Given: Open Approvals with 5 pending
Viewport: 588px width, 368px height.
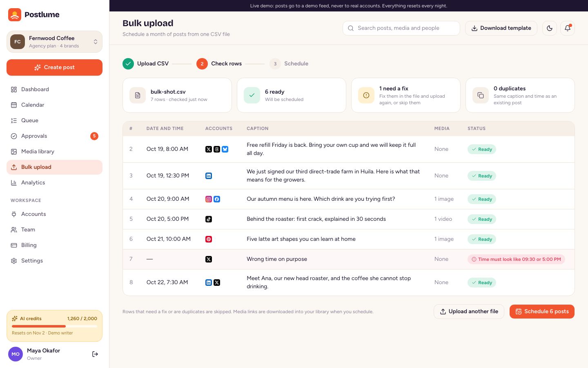Looking at the screenshot, I should 54,136.
